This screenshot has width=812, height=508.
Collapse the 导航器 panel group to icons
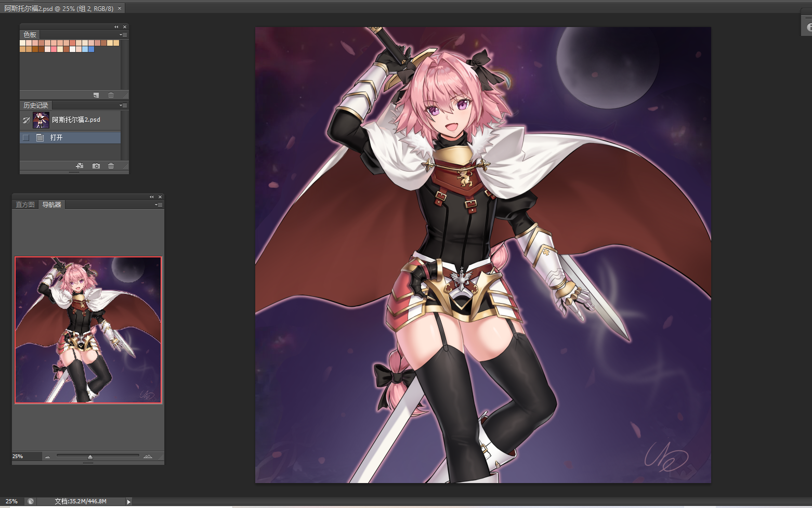pos(152,197)
